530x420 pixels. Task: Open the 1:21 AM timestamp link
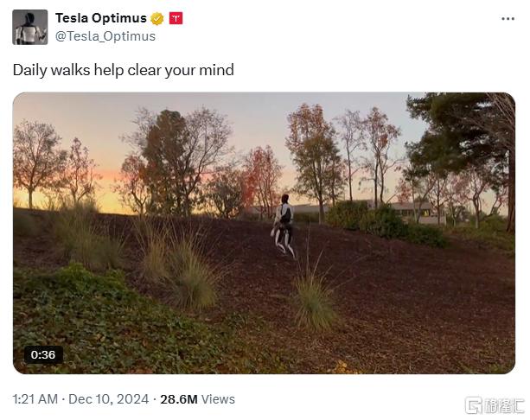pos(35,399)
